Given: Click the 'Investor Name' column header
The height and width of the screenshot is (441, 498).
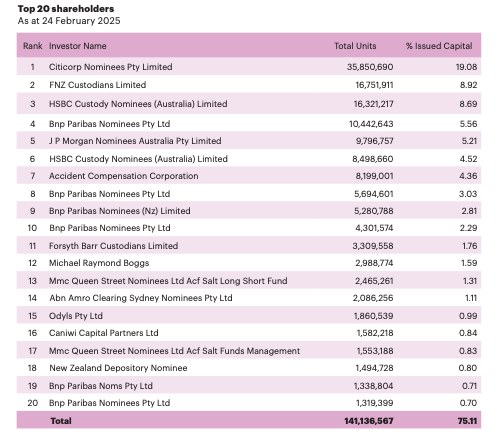Looking at the screenshot, I should click(78, 46).
